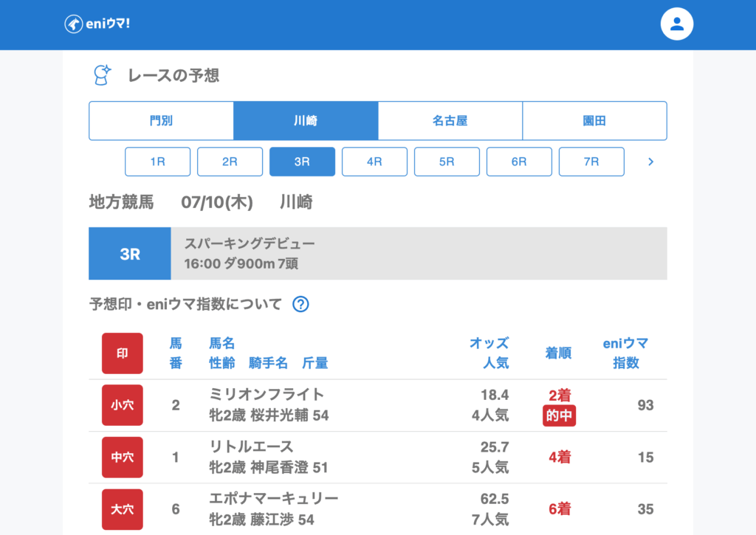Click the red 的中 hit badge

[559, 415]
